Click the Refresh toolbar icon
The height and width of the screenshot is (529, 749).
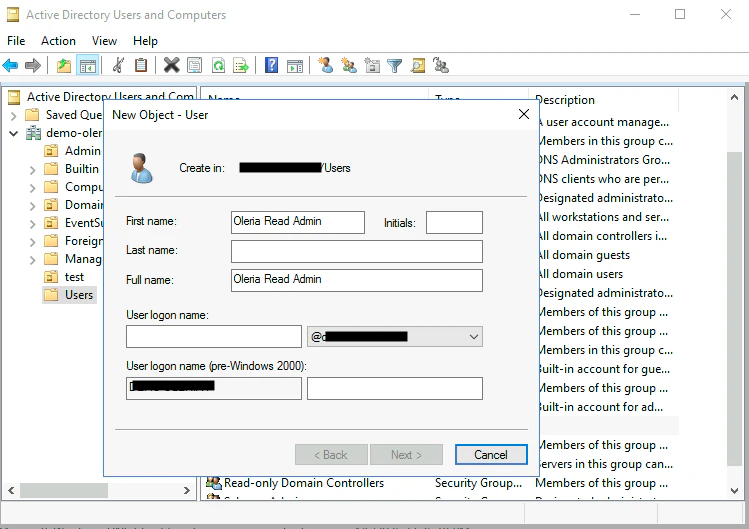point(218,65)
